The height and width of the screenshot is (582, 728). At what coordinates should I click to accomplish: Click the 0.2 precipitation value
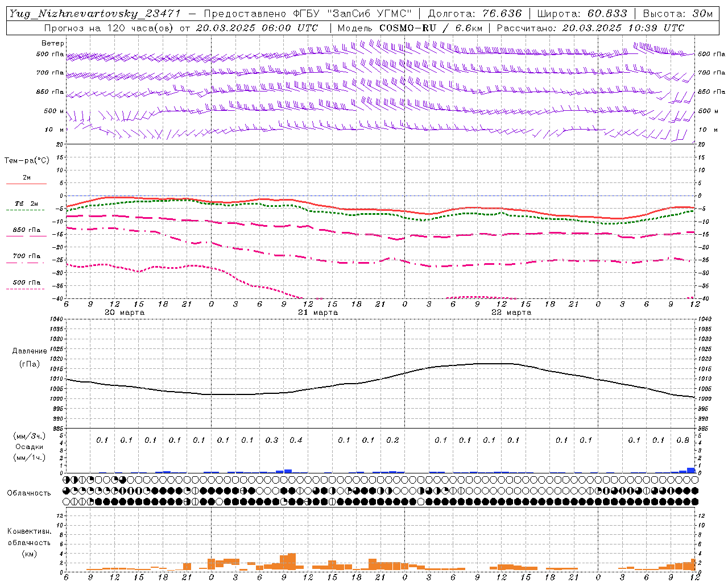tap(392, 440)
